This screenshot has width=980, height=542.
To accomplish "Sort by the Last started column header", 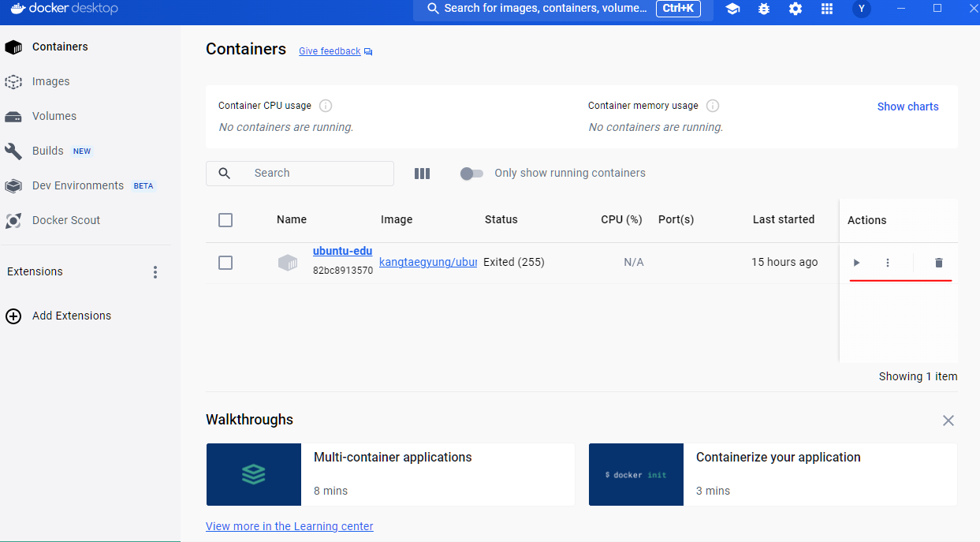I will click(784, 220).
